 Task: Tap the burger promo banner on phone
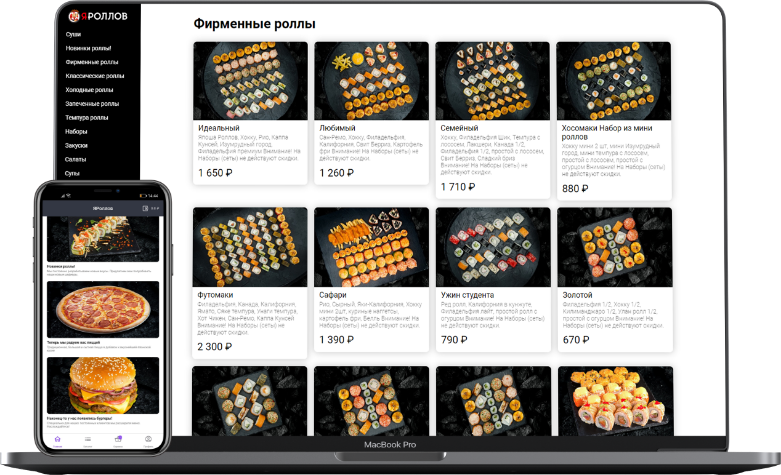point(103,385)
